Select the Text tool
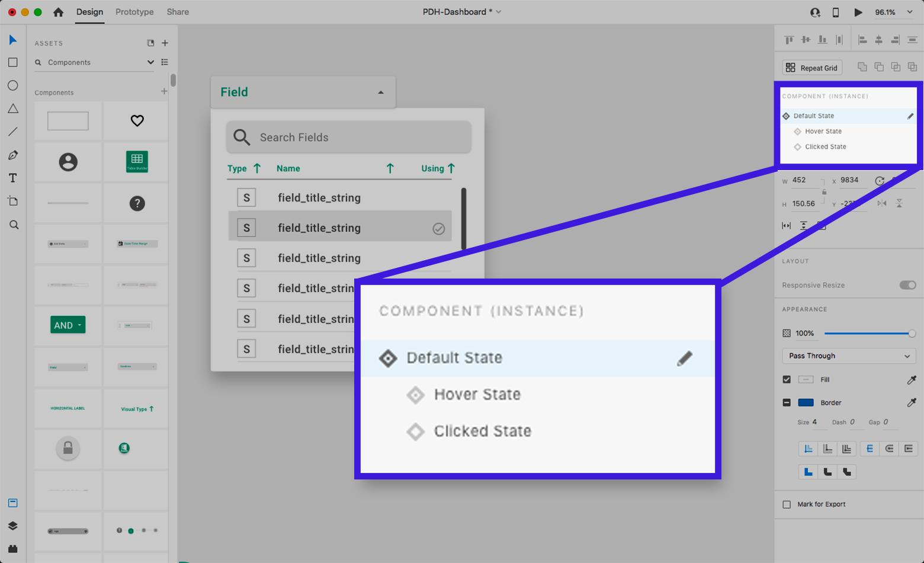The height and width of the screenshot is (563, 924). point(13,178)
